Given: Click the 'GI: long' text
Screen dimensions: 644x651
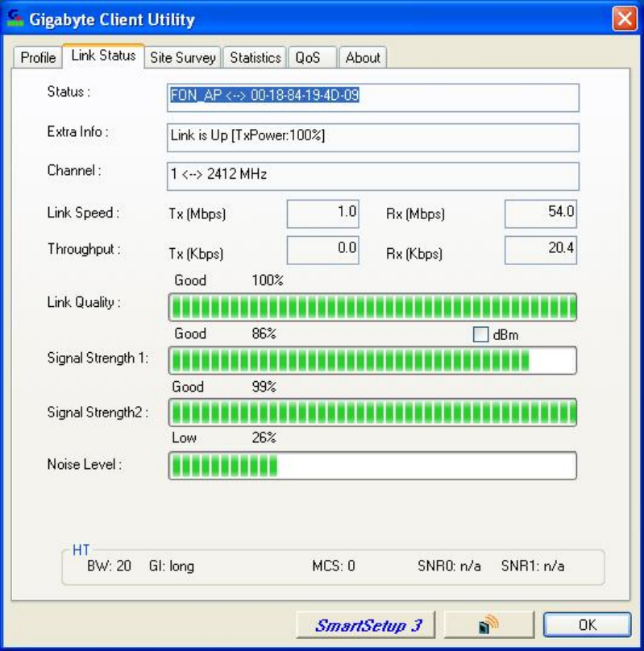Looking at the screenshot, I should pos(171,566).
